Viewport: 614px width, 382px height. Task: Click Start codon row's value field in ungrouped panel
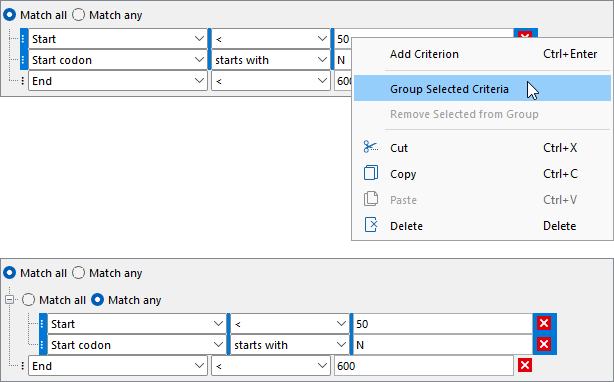click(x=342, y=60)
